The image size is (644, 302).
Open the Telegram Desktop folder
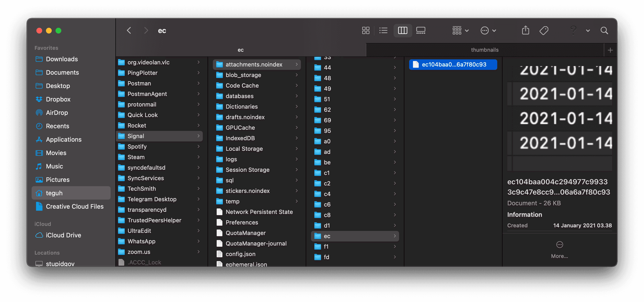coord(152,199)
